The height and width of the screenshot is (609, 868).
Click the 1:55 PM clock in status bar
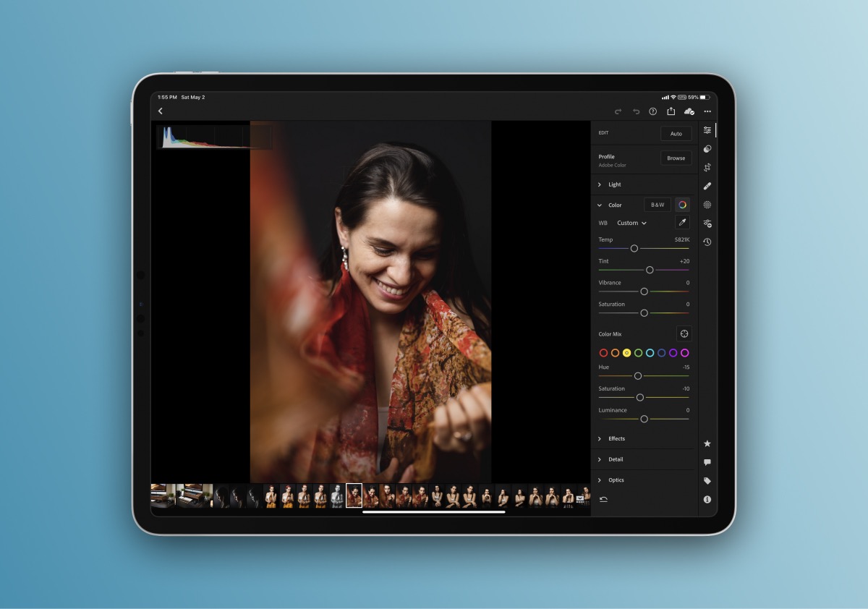click(167, 97)
